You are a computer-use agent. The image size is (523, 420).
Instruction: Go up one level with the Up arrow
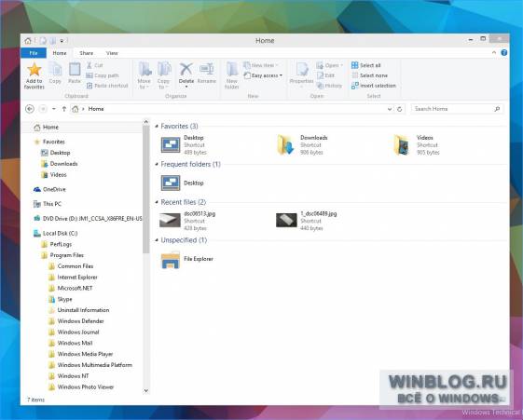pyautogui.click(x=64, y=109)
